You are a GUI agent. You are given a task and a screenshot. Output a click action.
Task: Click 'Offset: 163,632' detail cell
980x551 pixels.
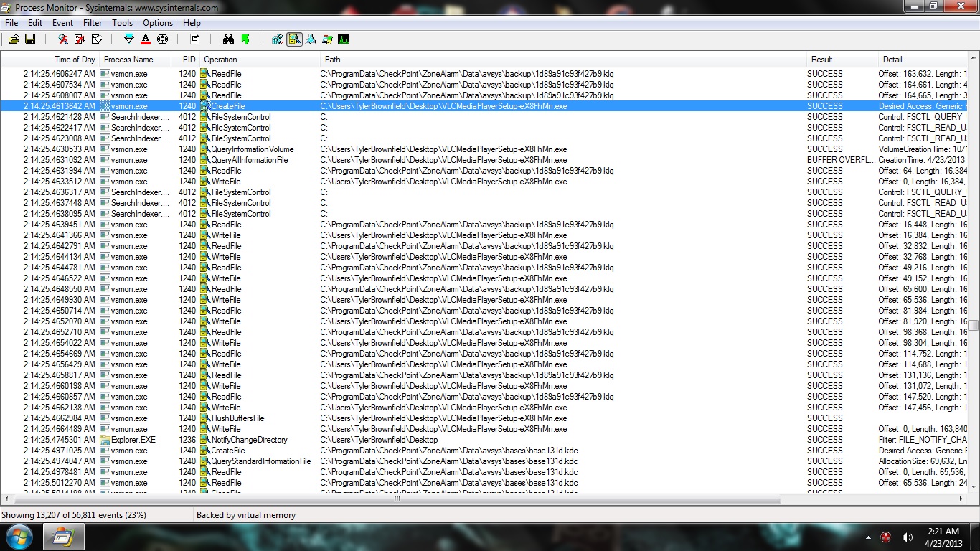coord(923,74)
